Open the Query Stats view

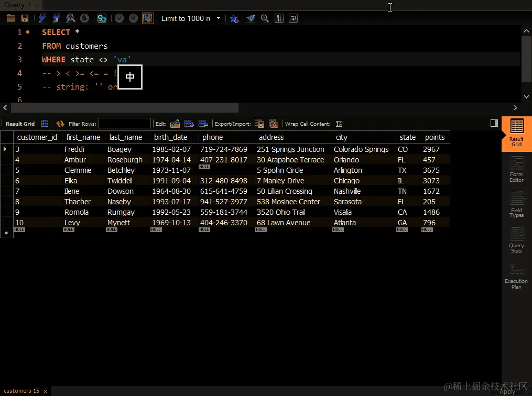516,240
